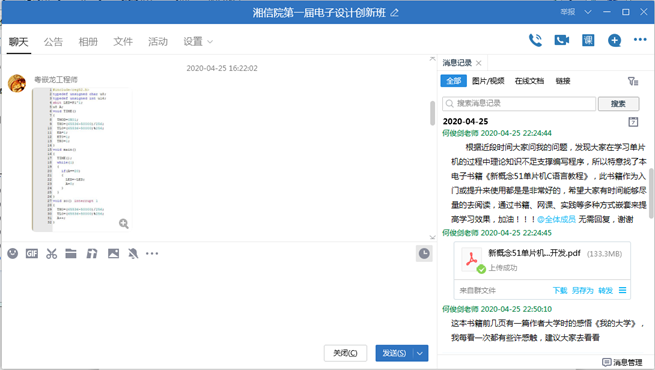
Task: Open the 文件 tab
Action: tap(123, 42)
